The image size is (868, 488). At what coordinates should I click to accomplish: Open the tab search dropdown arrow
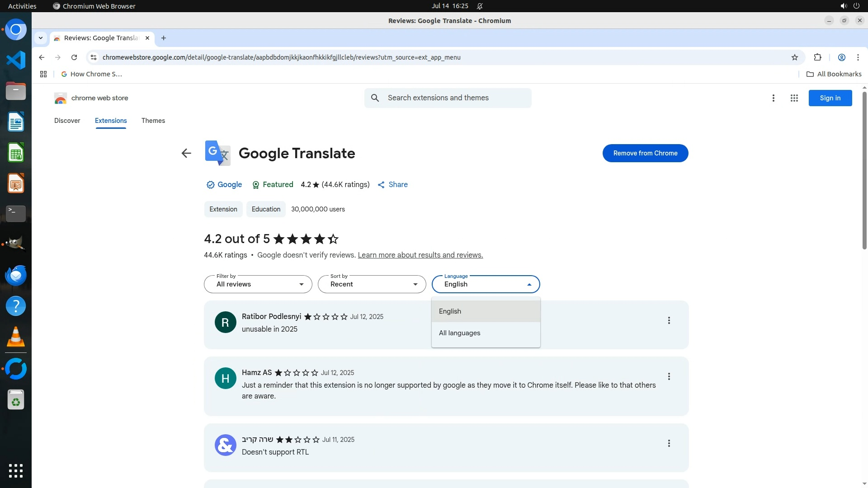(41, 38)
